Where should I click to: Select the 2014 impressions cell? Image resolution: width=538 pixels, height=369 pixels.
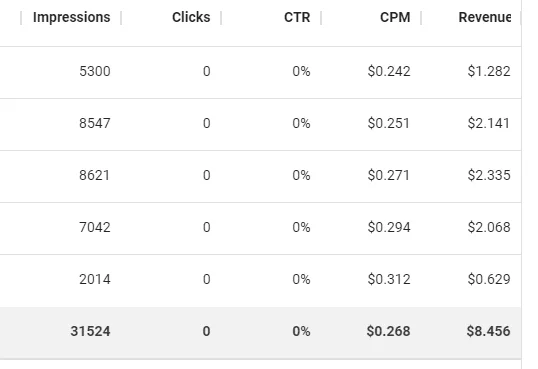tap(95, 279)
